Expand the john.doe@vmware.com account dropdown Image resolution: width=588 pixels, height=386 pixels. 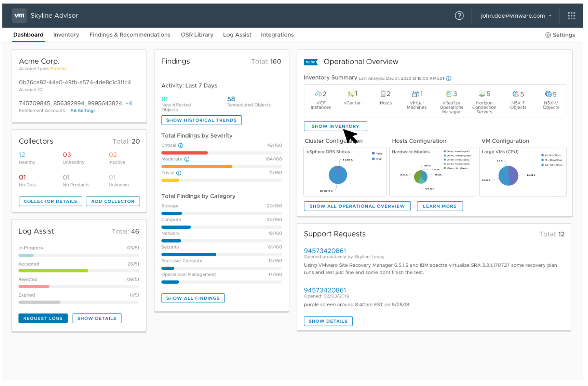coord(516,16)
